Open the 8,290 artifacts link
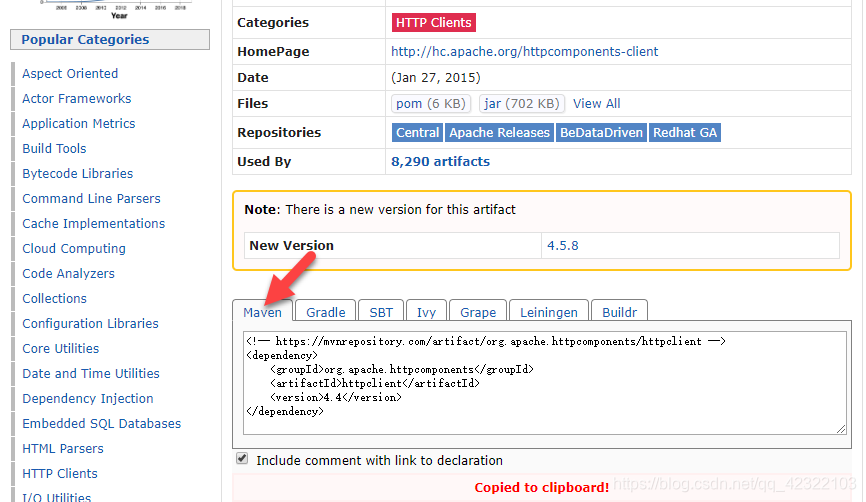This screenshot has height=502, width=866. [x=440, y=161]
